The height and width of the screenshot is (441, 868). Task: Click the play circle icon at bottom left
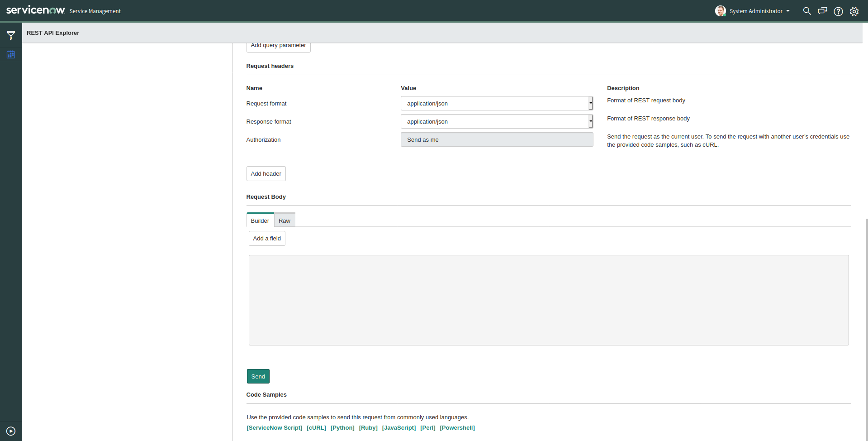[11, 431]
